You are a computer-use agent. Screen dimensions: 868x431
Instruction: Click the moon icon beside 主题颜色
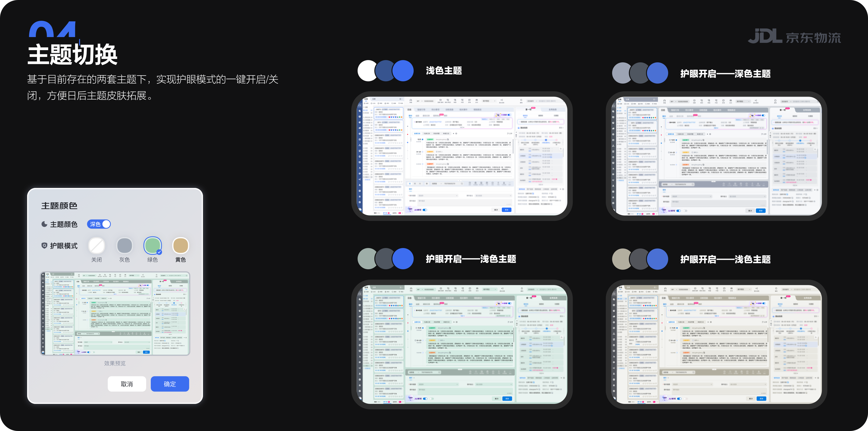click(x=44, y=224)
